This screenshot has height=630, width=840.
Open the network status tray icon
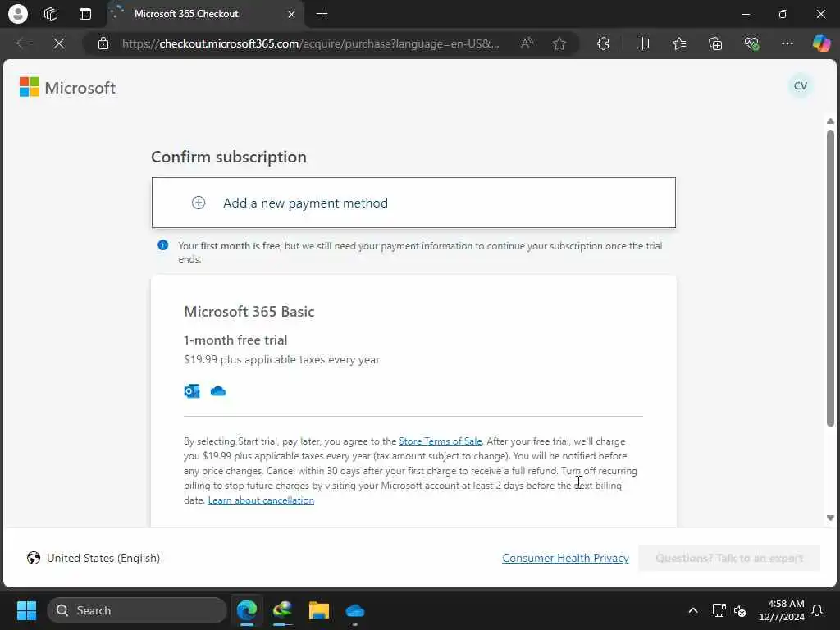coord(719,610)
